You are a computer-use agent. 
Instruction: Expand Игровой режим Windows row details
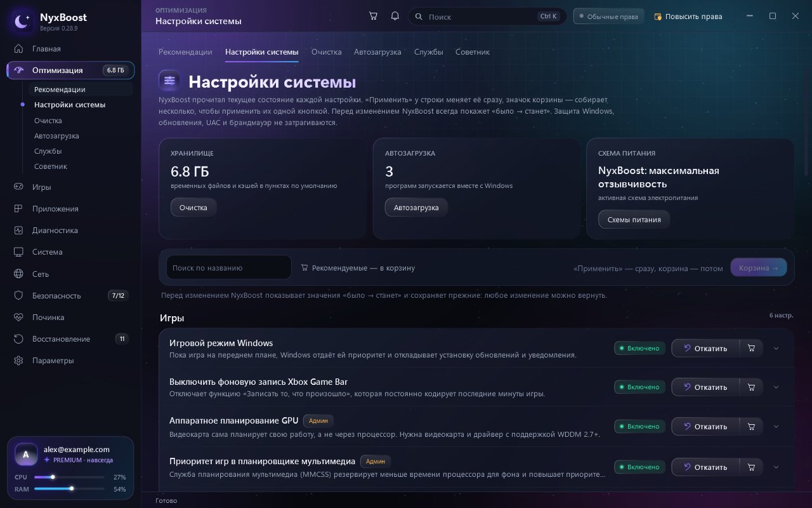(x=776, y=348)
